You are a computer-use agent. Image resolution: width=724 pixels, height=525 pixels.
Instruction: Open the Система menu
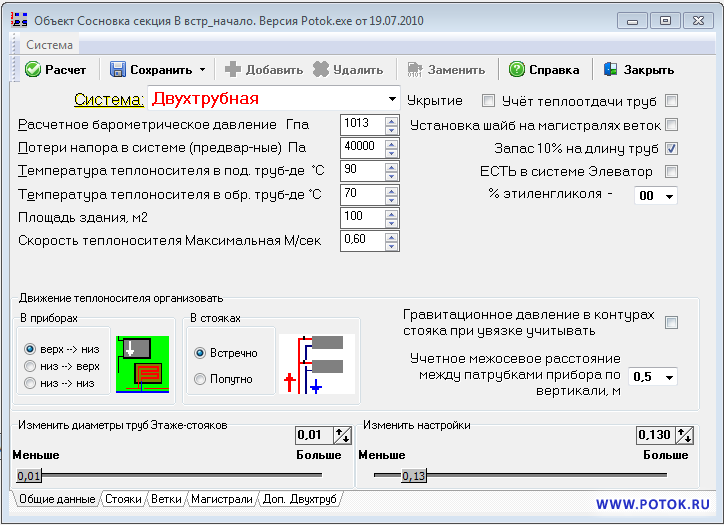coord(49,45)
